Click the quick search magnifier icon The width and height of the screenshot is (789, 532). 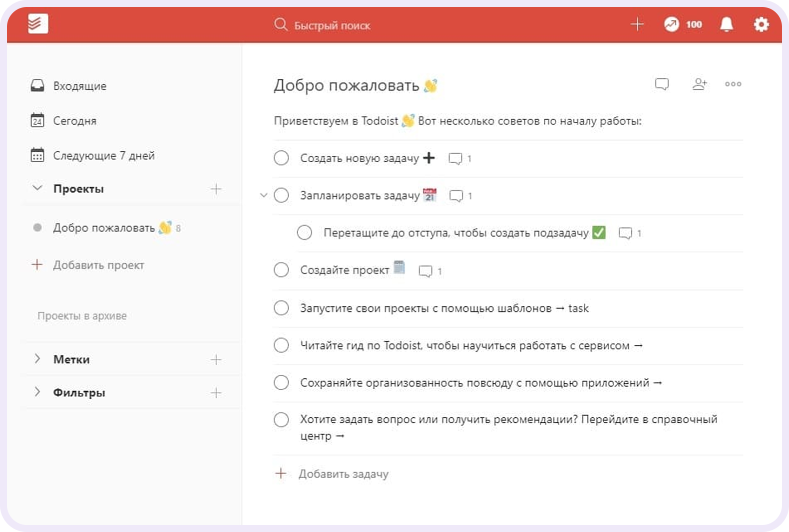pos(281,24)
